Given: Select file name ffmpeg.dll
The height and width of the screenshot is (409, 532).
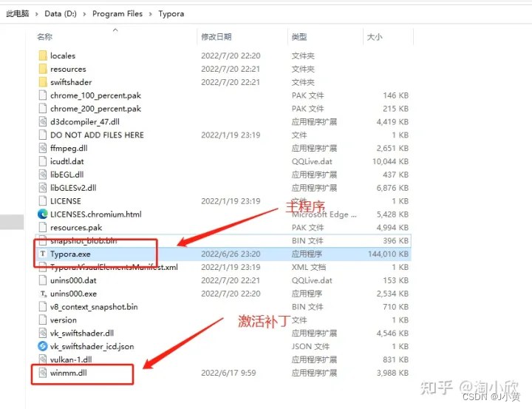Looking at the screenshot, I should (x=69, y=148).
